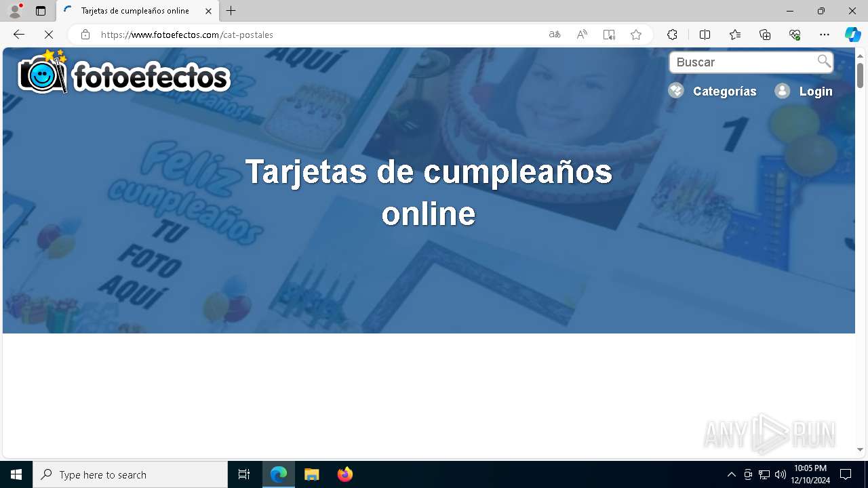The height and width of the screenshot is (488, 868).
Task: Toggle split screen view
Action: (x=705, y=35)
